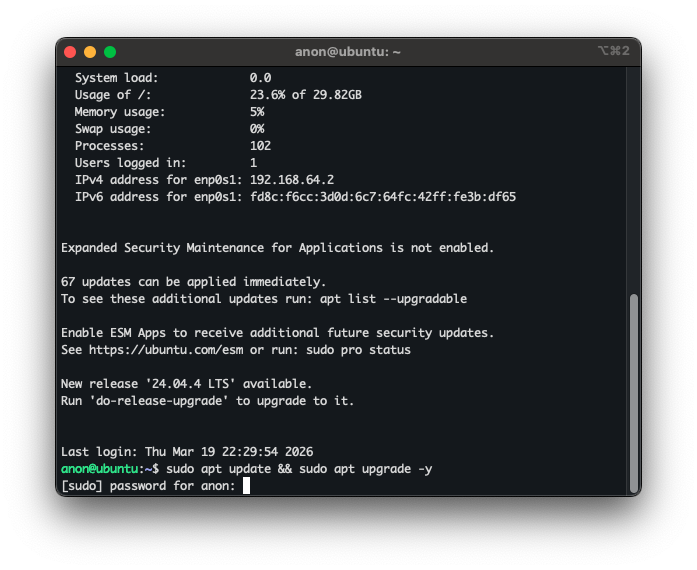Click the IPv4 address 192.168.64.2
This screenshot has width=697, height=570.
tap(292, 180)
